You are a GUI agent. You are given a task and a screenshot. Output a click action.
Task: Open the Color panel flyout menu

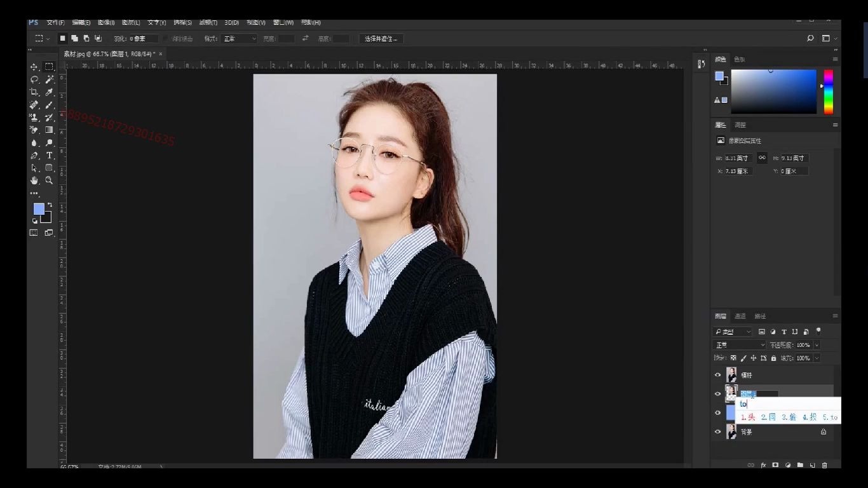tap(835, 59)
